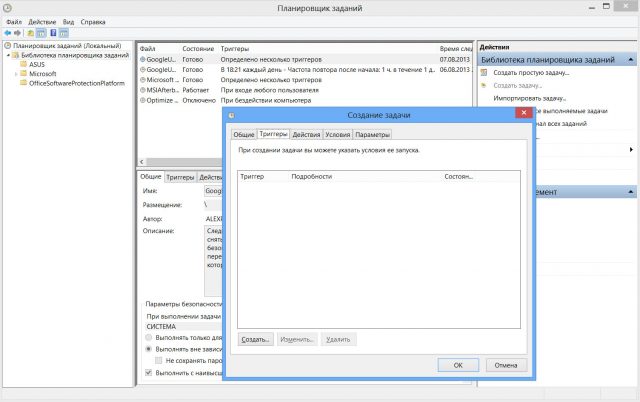The width and height of the screenshot is (640, 402).
Task: Click the Back arrow toolbar icon
Action: (8, 32)
